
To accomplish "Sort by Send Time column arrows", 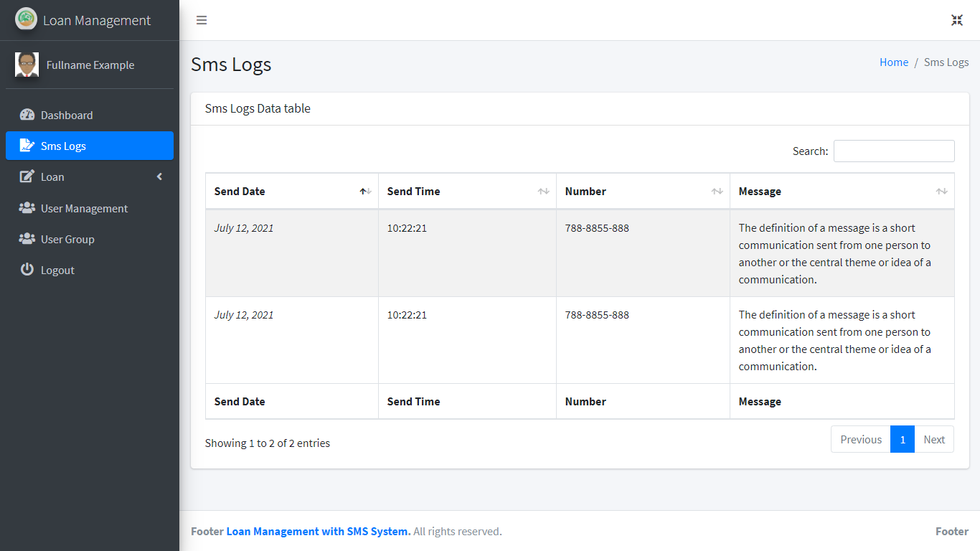I will click(543, 192).
